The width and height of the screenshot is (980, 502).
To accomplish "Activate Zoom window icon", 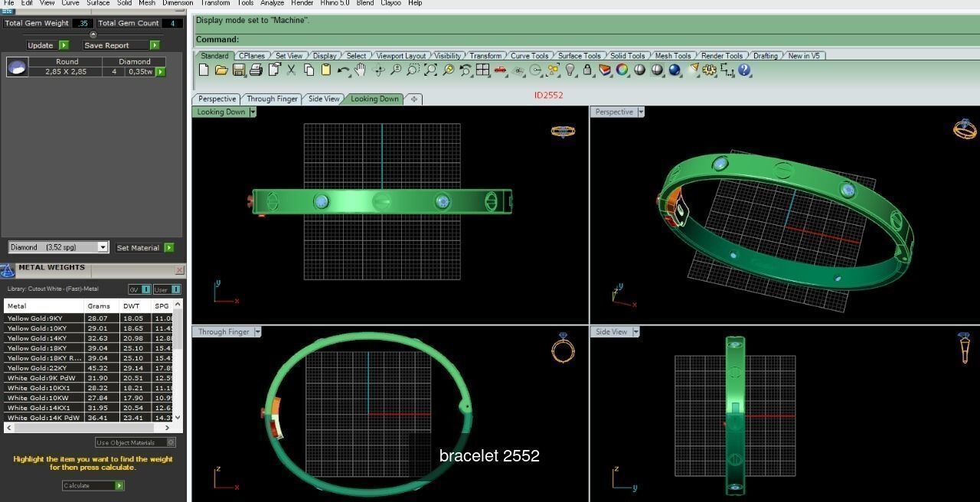I will 413,70.
